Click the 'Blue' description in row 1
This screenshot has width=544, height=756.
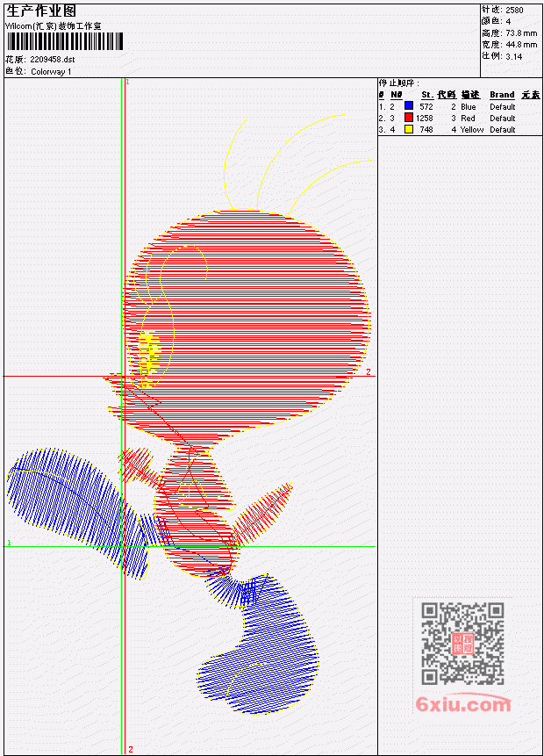[468, 106]
